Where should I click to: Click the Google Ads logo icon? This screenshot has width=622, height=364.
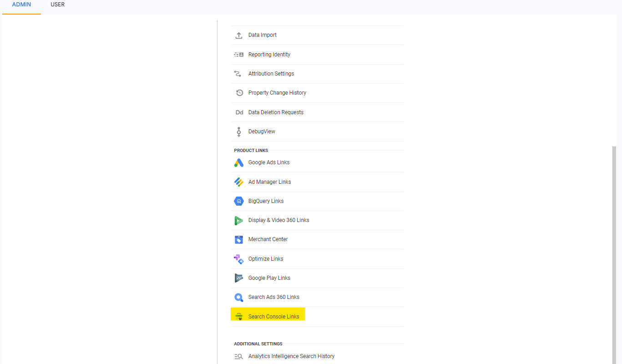pos(239,162)
